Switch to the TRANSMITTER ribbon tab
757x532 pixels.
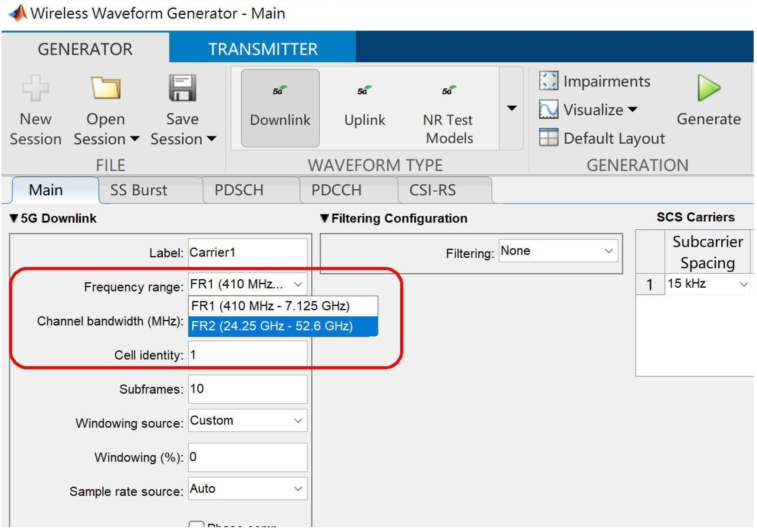(263, 49)
